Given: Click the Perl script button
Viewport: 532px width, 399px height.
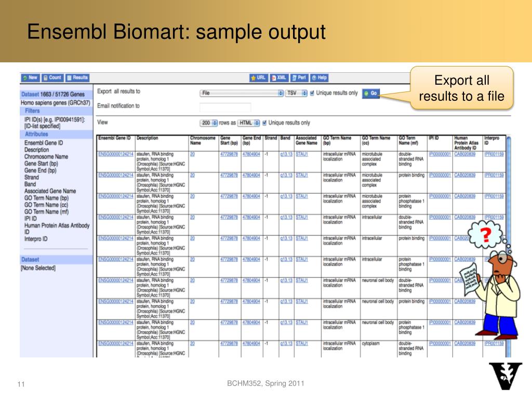Looking at the screenshot, I should (299, 78).
